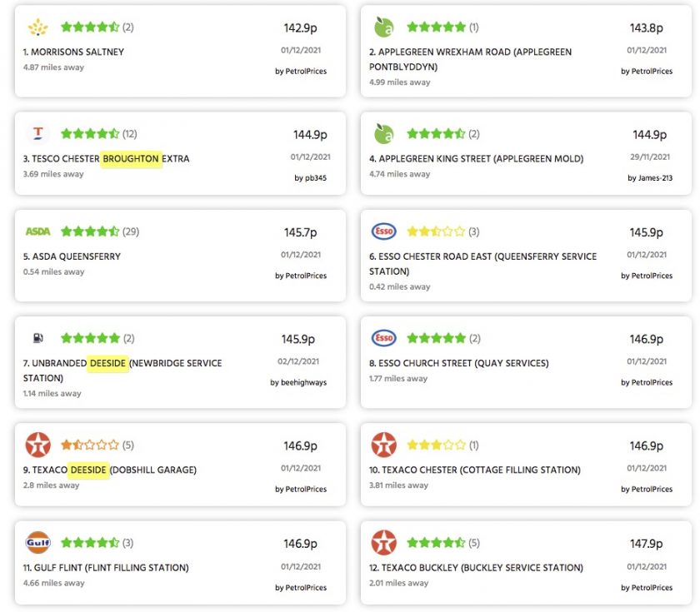Click the Applegreen King Street logo
This screenshot has width=700, height=612.
(x=383, y=133)
